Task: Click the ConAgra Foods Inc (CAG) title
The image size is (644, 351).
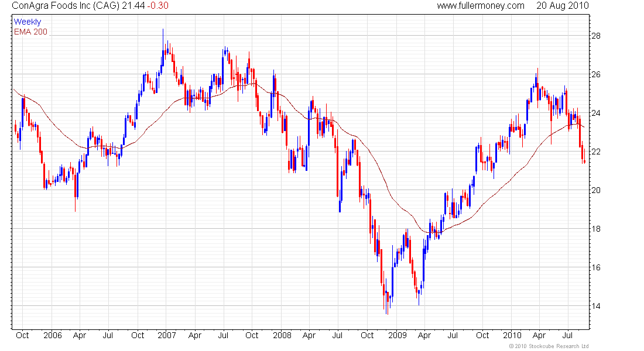Action: [66, 6]
